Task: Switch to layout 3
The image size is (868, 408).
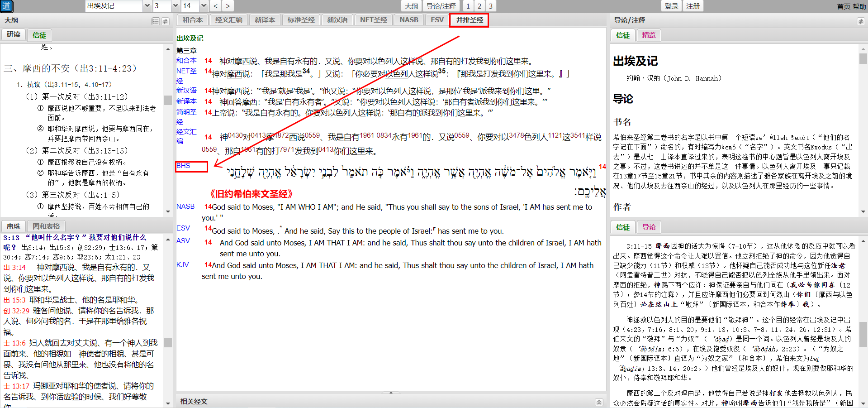Action: [491, 6]
